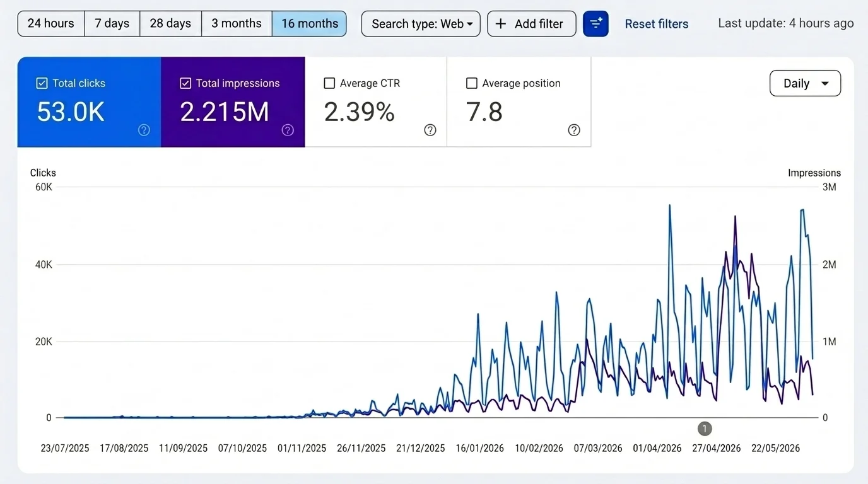Select the 28 days date range
The image size is (868, 484).
170,24
